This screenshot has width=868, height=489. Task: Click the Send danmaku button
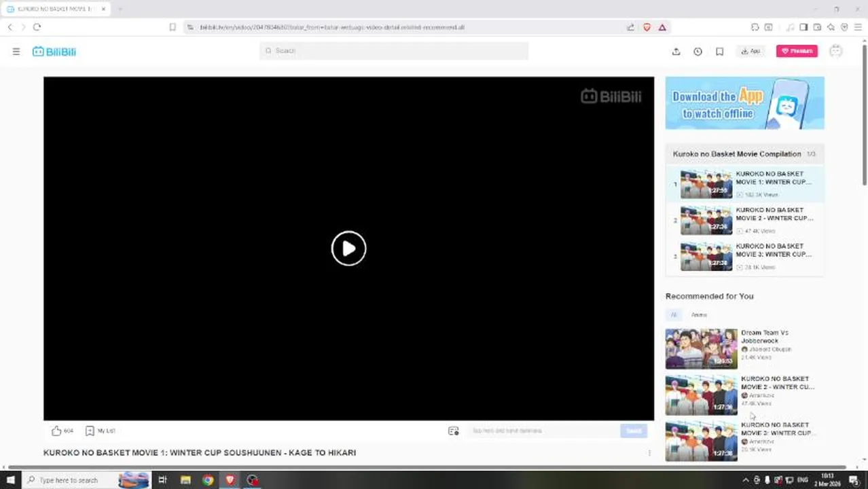[634, 431]
